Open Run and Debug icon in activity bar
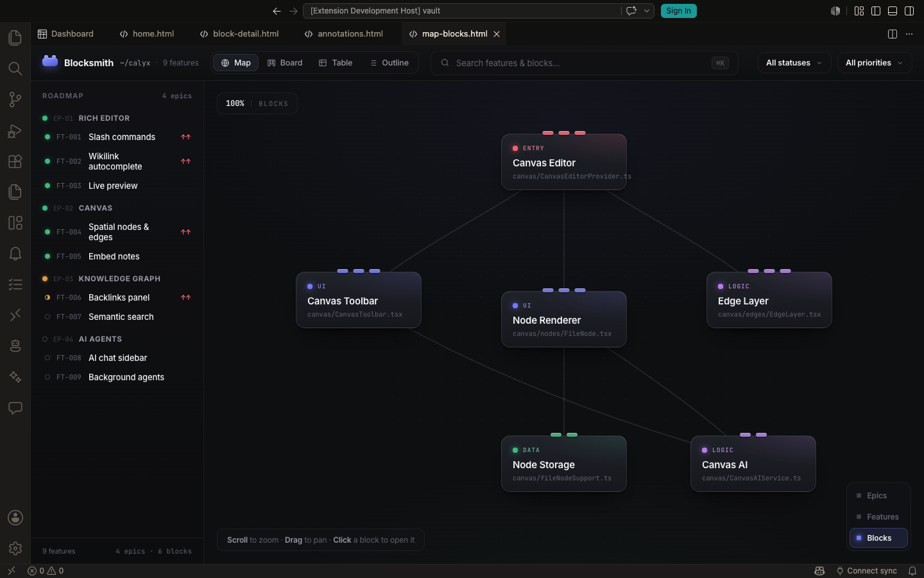 (15, 130)
